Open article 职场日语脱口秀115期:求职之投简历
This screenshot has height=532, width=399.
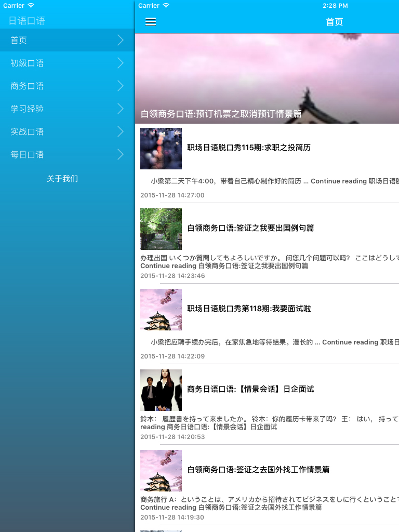click(249, 148)
